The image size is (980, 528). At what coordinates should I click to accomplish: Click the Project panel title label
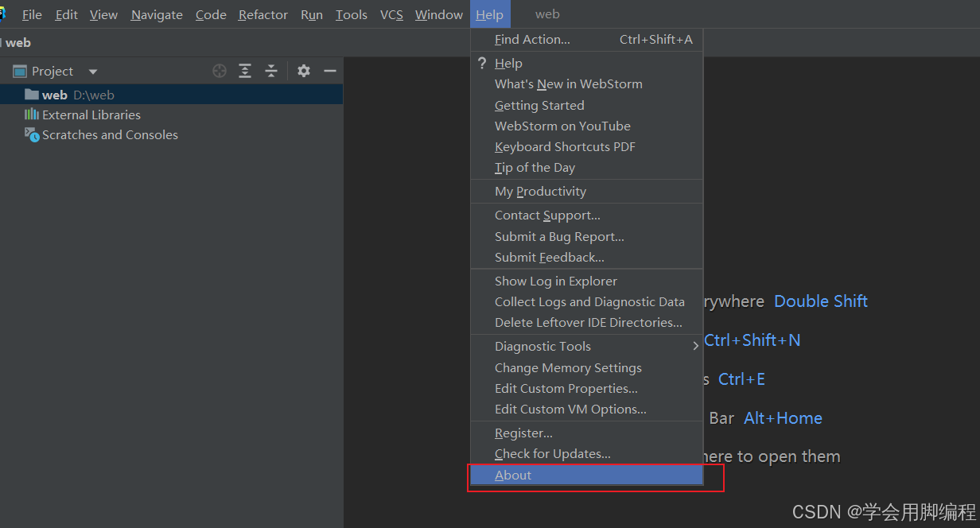tap(52, 71)
